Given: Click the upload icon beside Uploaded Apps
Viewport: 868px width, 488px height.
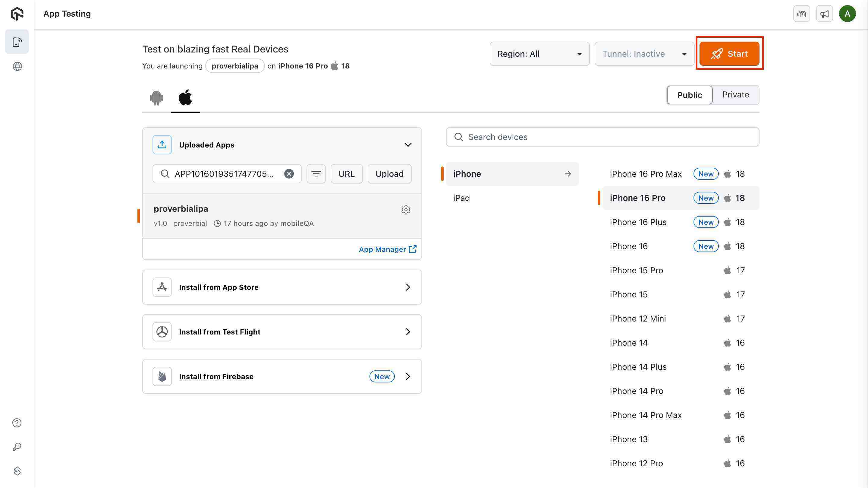Looking at the screenshot, I should 162,145.
